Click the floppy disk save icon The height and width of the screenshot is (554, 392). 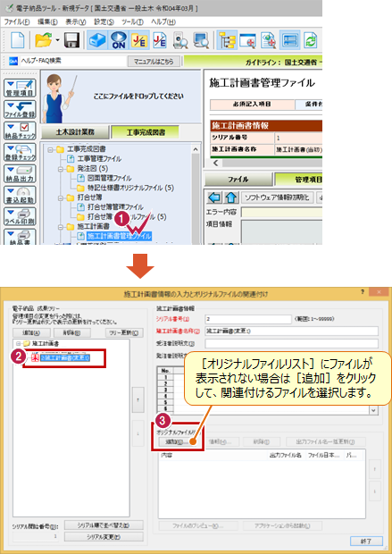click(71, 40)
